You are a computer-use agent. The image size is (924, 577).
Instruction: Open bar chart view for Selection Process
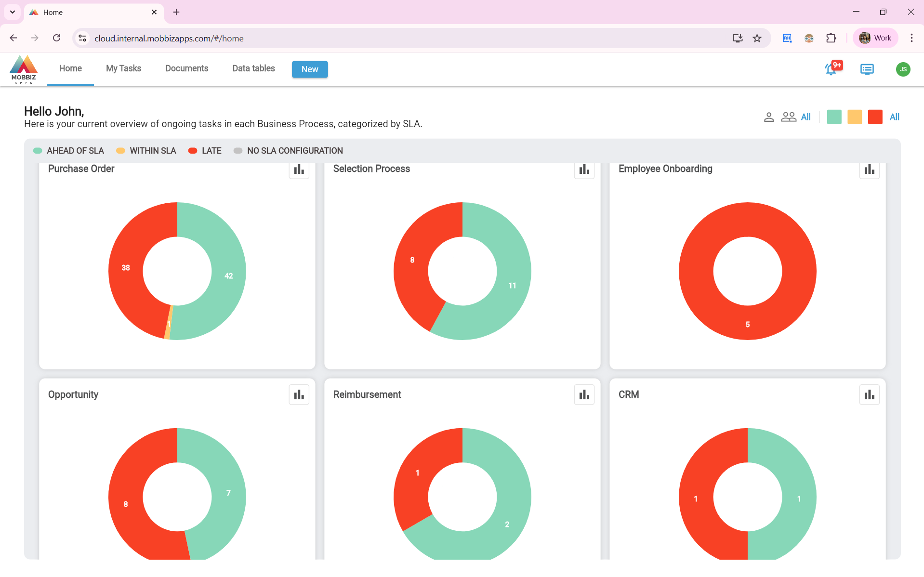coord(584,170)
